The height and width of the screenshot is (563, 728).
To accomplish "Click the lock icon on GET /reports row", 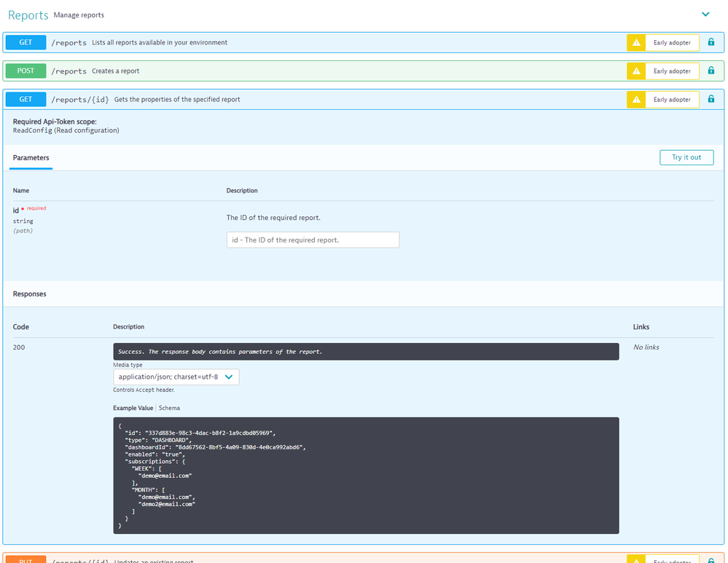I will tap(711, 42).
